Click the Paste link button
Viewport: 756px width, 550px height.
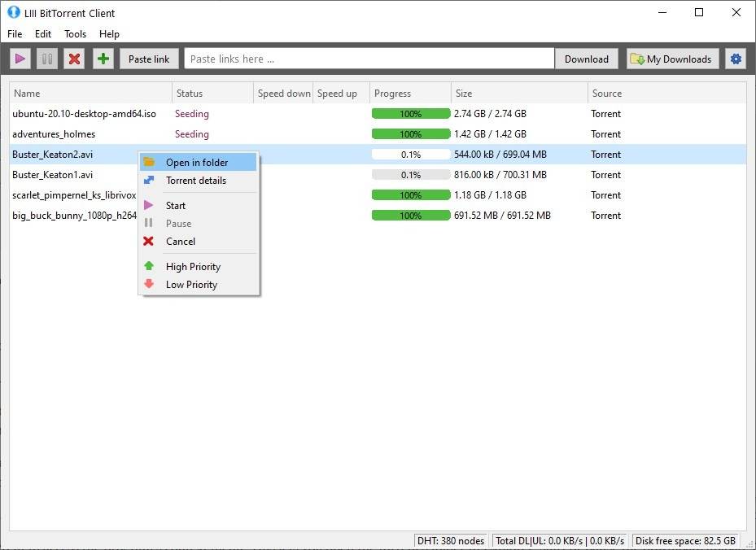click(149, 59)
